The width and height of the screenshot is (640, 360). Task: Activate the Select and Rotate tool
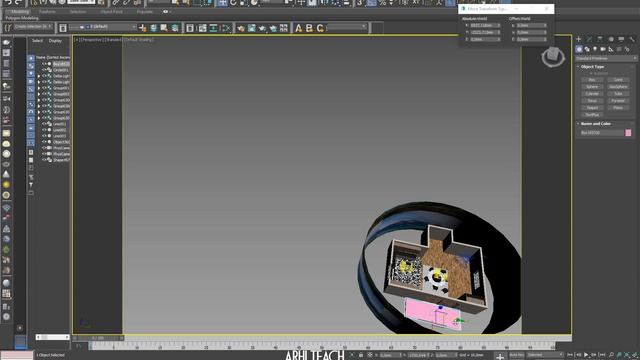click(233, 3)
